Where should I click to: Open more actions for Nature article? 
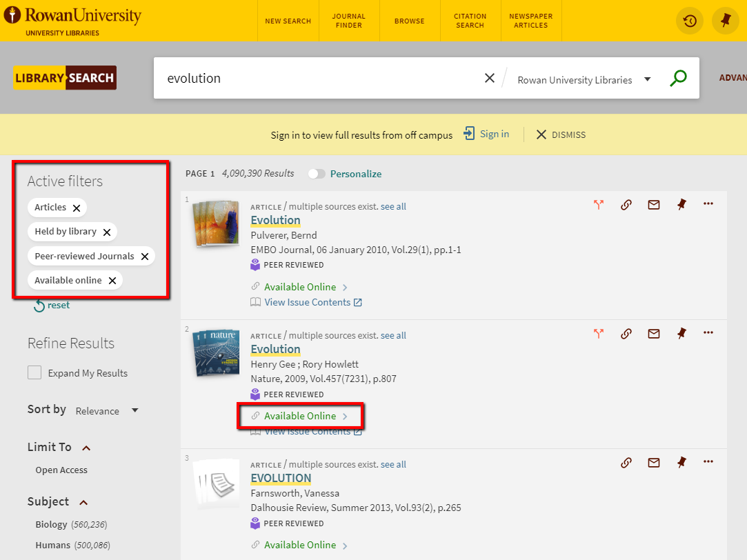(x=708, y=333)
